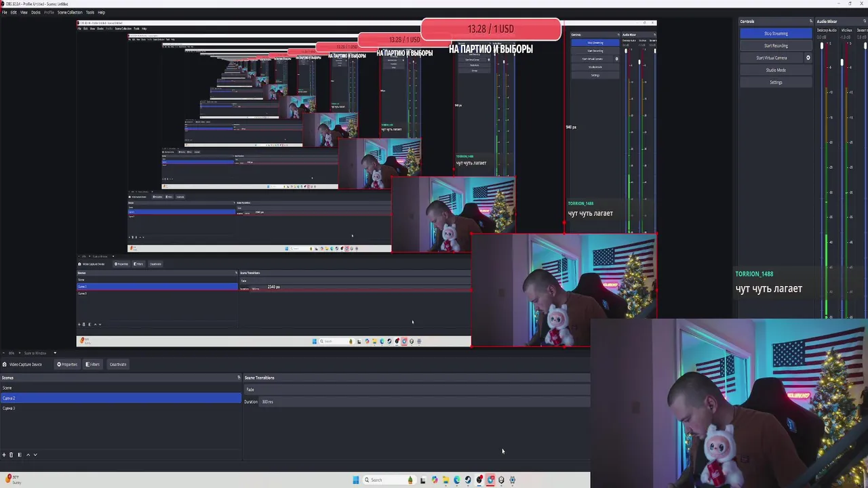Viewport: 868px width, 488px height.
Task: Click the 13.28 / 1 USD donation goal bar
Action: (x=491, y=29)
